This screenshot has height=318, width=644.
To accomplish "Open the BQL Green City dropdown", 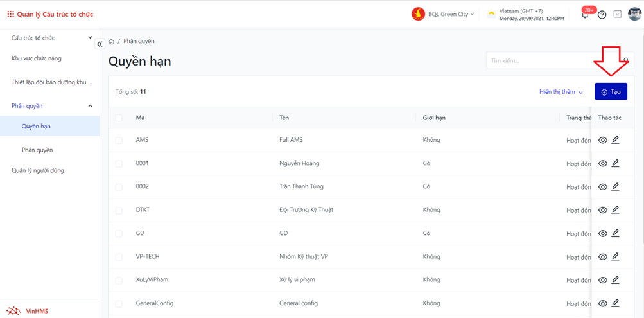I will (x=444, y=14).
